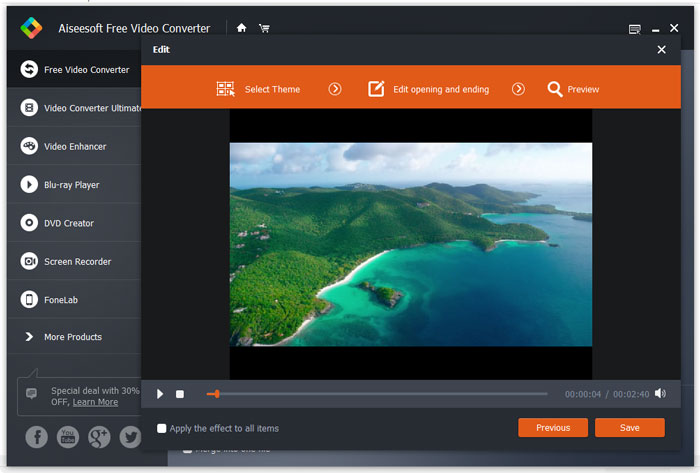Open the Video Converter Ultimate icon
700x473 pixels.
[x=29, y=108]
